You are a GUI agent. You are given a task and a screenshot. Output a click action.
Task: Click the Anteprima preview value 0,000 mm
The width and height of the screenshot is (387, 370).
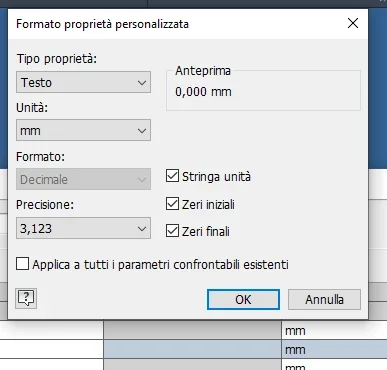203,92
